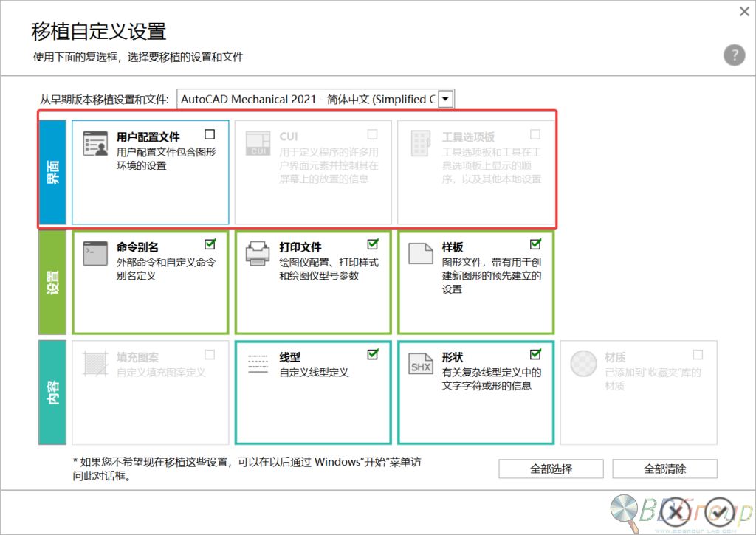This screenshot has height=535, width=756.
Task: Select the 打印文件 printer icon
Action: click(x=257, y=252)
